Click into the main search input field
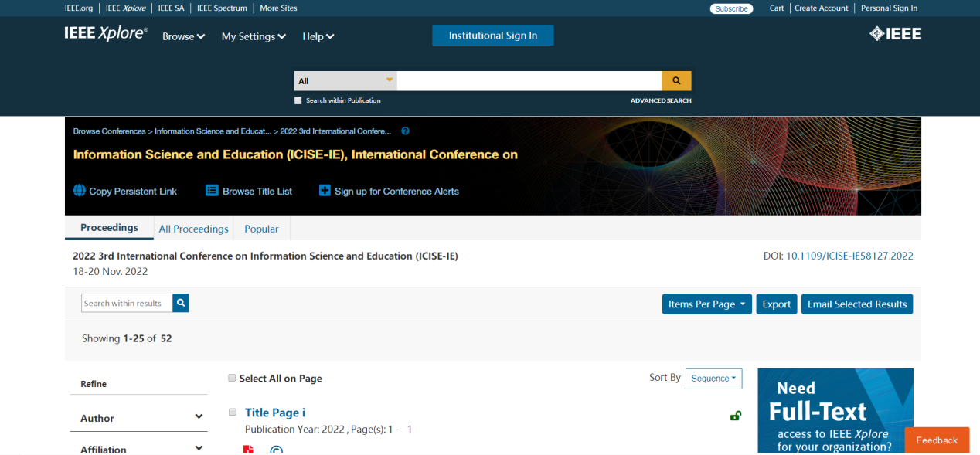Viewport: 980px width, 455px height. (x=529, y=80)
